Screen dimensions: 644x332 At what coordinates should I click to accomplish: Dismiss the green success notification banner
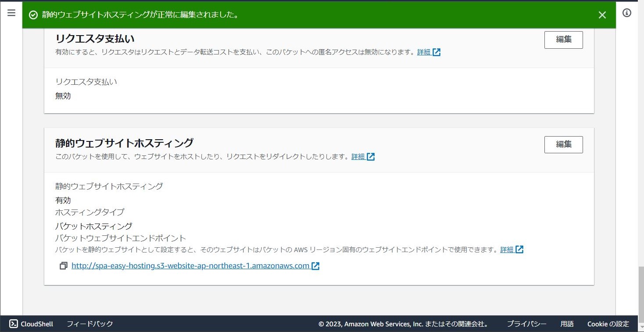click(602, 15)
